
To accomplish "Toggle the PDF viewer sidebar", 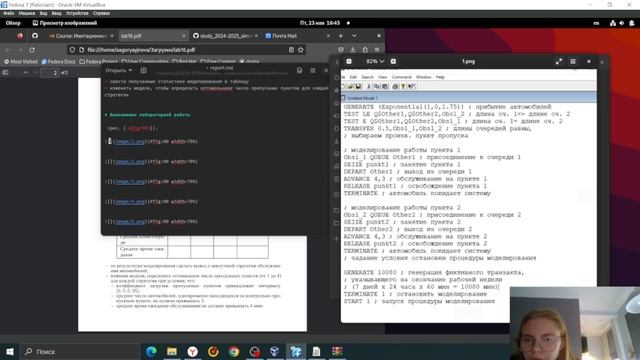I will [5, 73].
